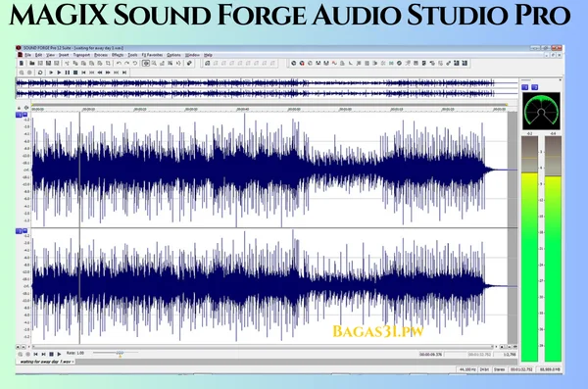
Task: Click Pause in the top transport toolbar
Action: (67, 73)
